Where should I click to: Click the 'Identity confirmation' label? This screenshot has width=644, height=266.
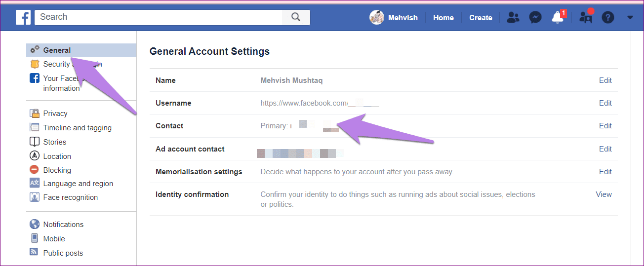tap(192, 194)
